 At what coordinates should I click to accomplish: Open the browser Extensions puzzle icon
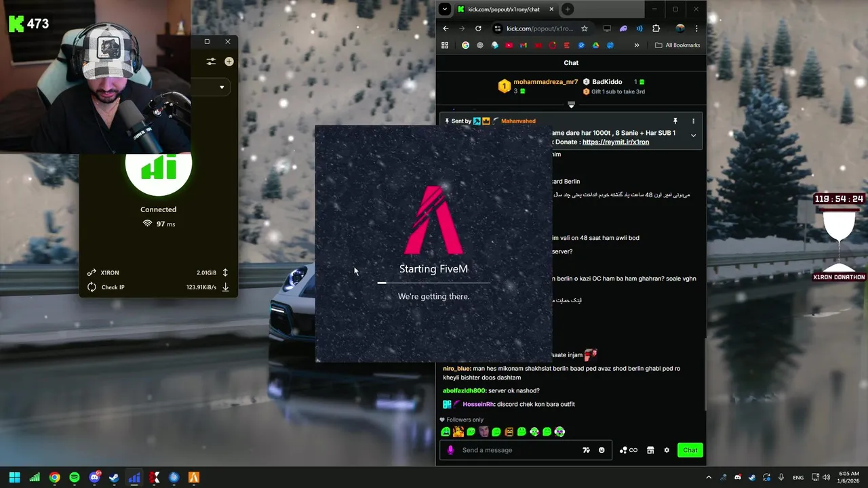point(656,28)
